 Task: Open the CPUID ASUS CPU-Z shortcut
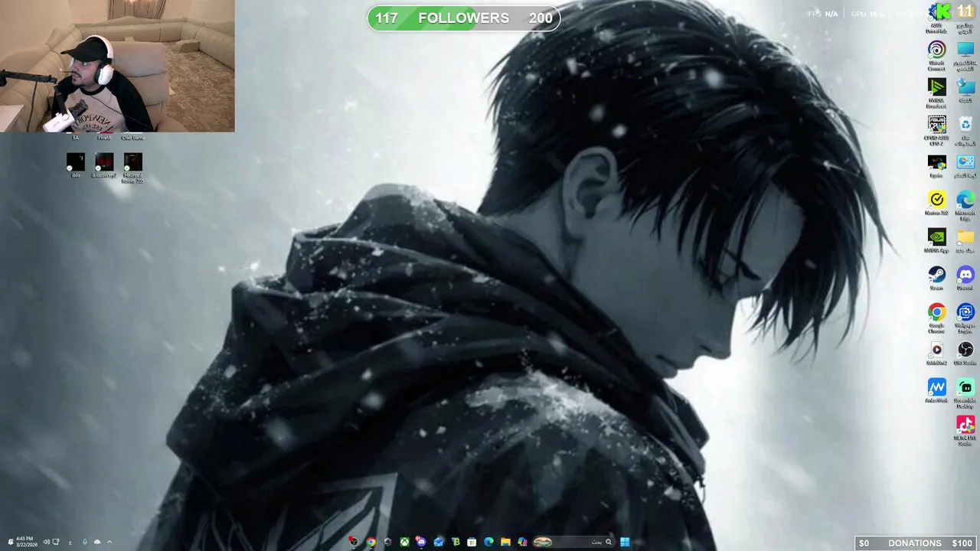click(x=936, y=129)
